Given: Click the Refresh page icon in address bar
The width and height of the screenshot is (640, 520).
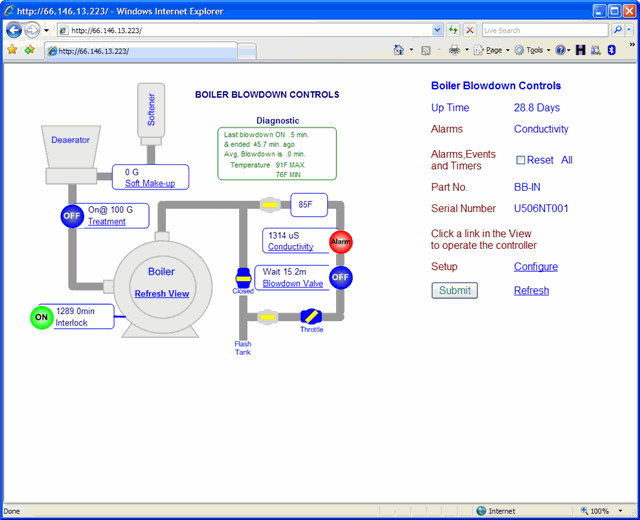Looking at the screenshot, I should tap(453, 30).
